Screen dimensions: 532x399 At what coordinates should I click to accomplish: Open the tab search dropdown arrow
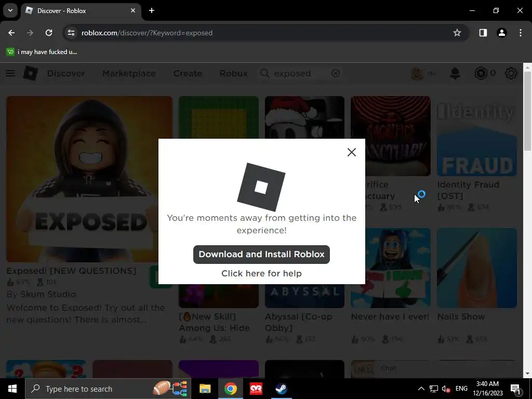[x=10, y=10]
